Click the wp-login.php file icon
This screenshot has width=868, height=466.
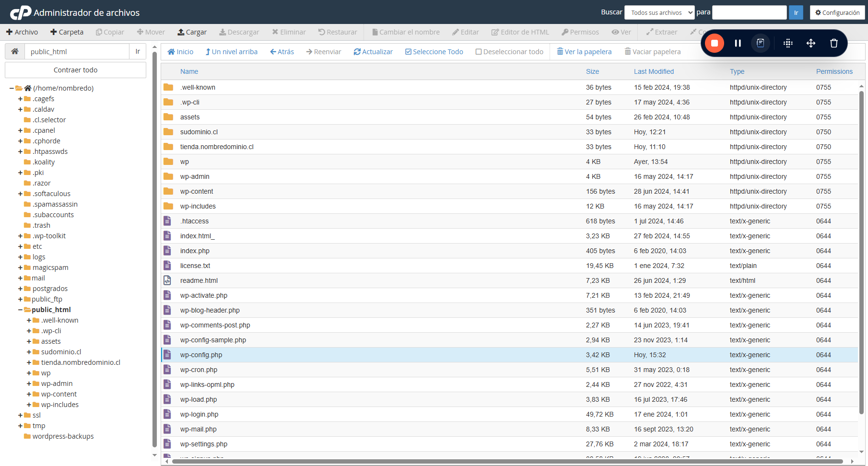(167, 414)
